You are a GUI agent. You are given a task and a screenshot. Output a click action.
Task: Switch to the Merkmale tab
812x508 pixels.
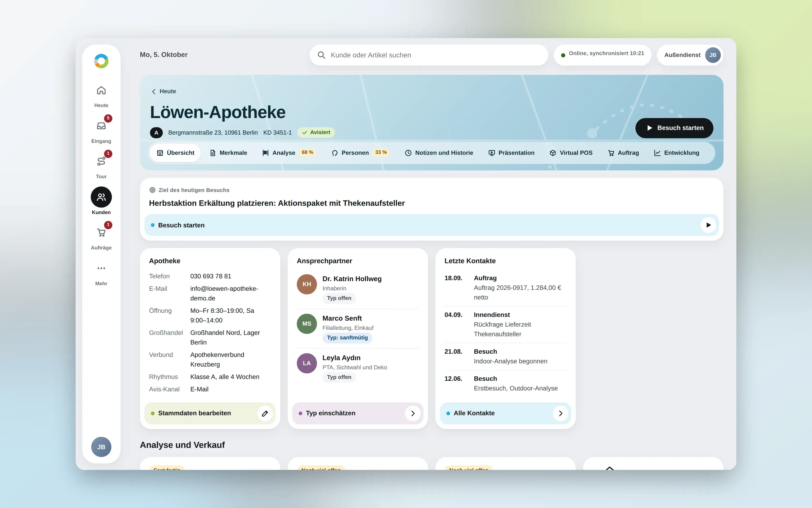pyautogui.click(x=228, y=153)
